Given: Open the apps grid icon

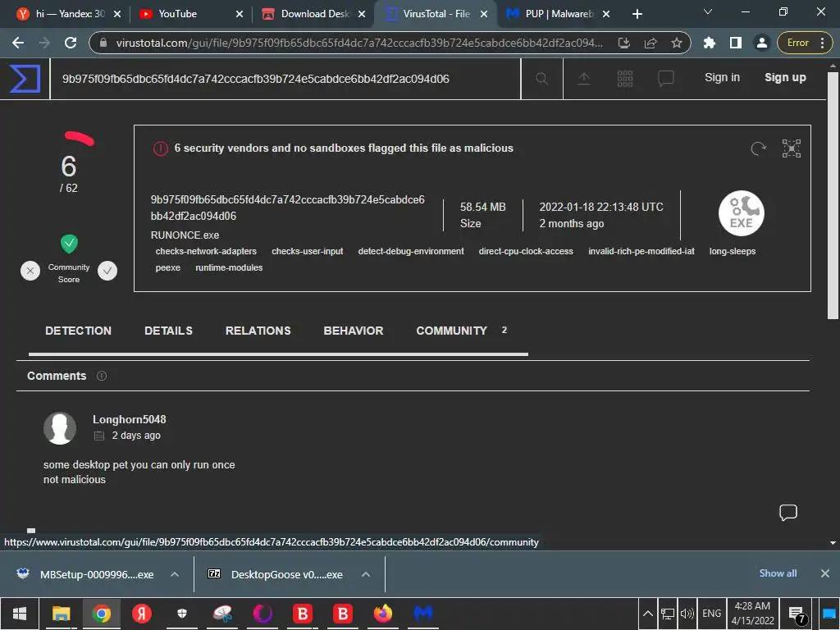Looking at the screenshot, I should click(624, 79).
